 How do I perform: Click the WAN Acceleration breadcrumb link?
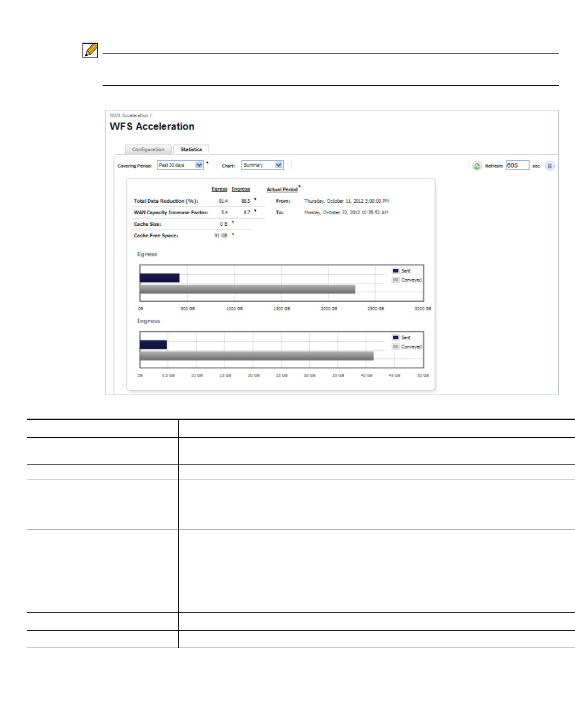coord(129,115)
